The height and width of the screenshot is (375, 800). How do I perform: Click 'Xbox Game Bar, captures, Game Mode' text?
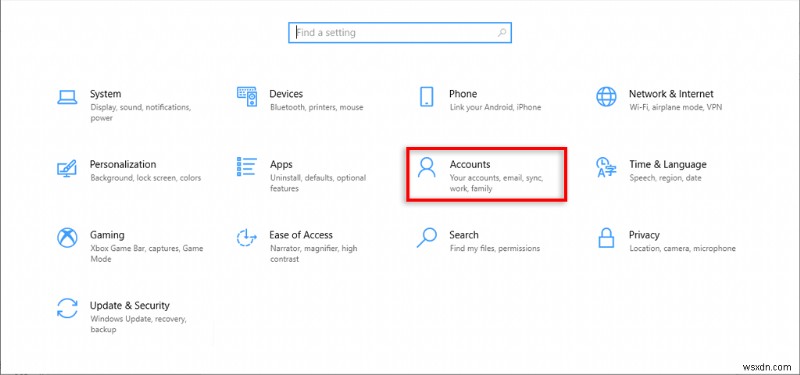tap(147, 254)
